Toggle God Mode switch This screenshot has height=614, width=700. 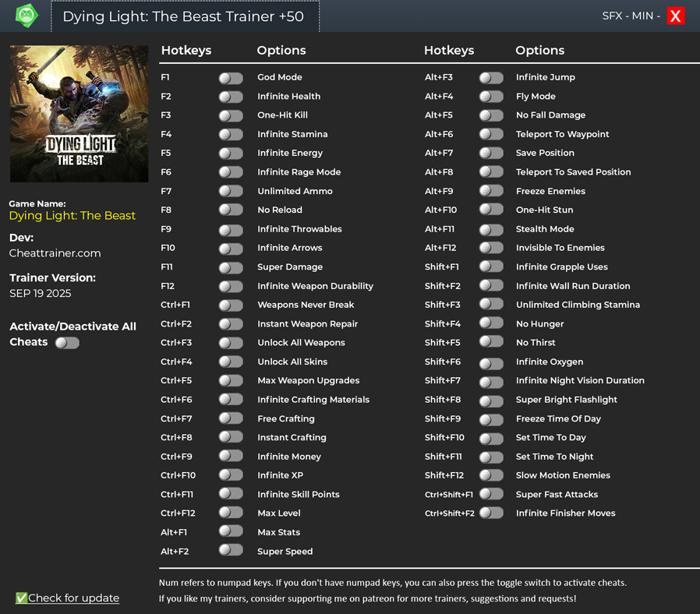[x=231, y=78]
